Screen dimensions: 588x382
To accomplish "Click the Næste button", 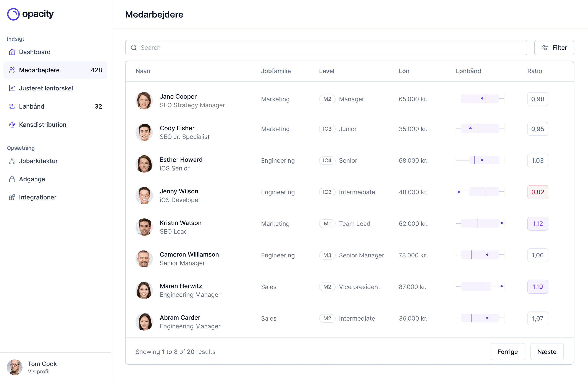I will [546, 352].
